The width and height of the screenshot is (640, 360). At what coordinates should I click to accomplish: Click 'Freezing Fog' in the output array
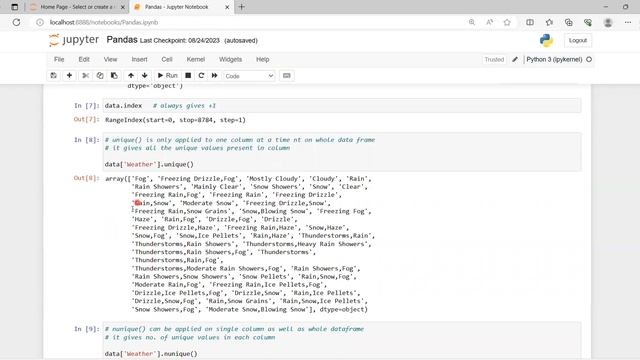[x=343, y=211]
